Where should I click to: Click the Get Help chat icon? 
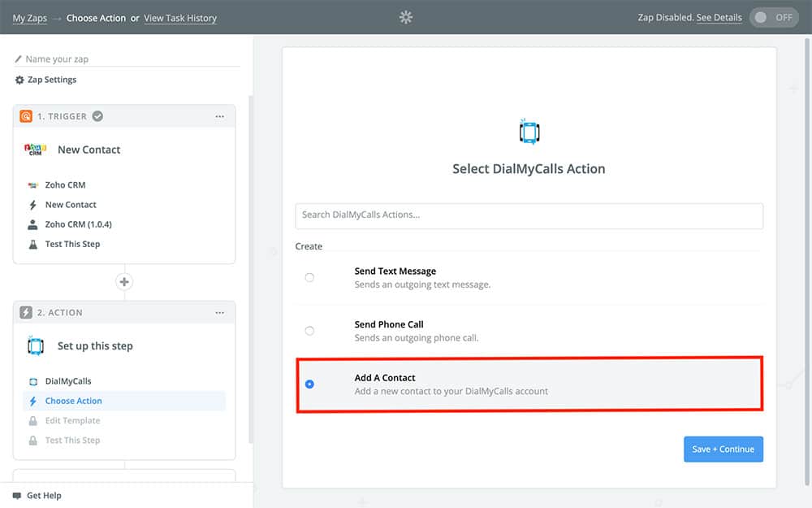tap(17, 496)
